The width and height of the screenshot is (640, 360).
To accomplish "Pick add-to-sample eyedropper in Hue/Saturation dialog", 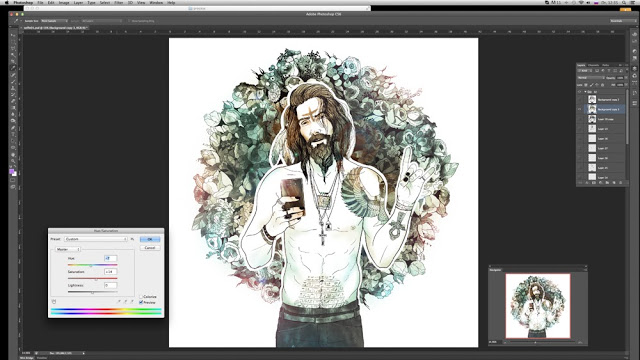I will click(x=125, y=301).
